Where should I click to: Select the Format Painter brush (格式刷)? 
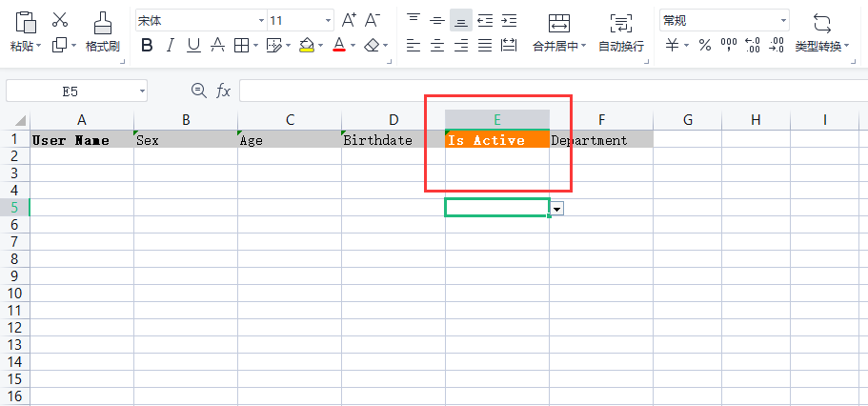pyautogui.click(x=102, y=32)
